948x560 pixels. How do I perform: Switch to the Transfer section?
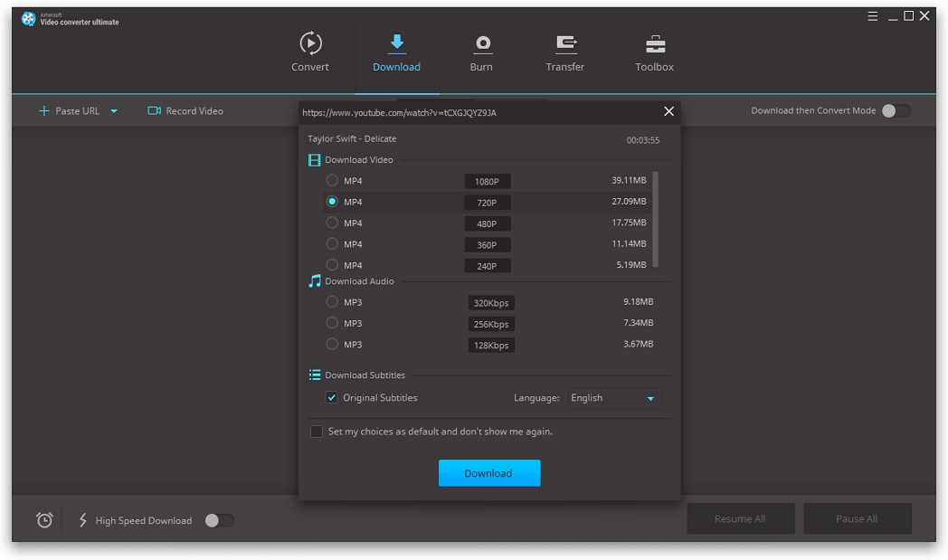565,50
